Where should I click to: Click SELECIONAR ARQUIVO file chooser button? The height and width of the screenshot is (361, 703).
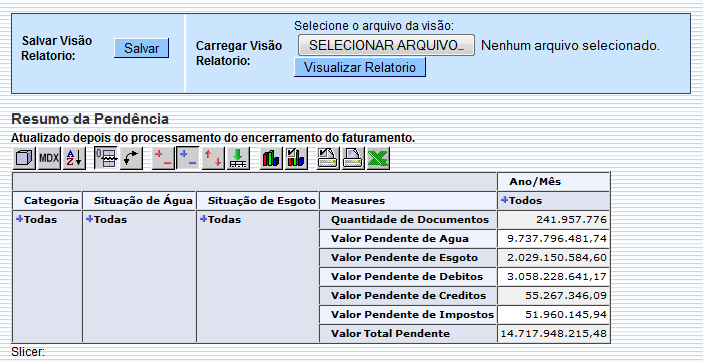386,45
